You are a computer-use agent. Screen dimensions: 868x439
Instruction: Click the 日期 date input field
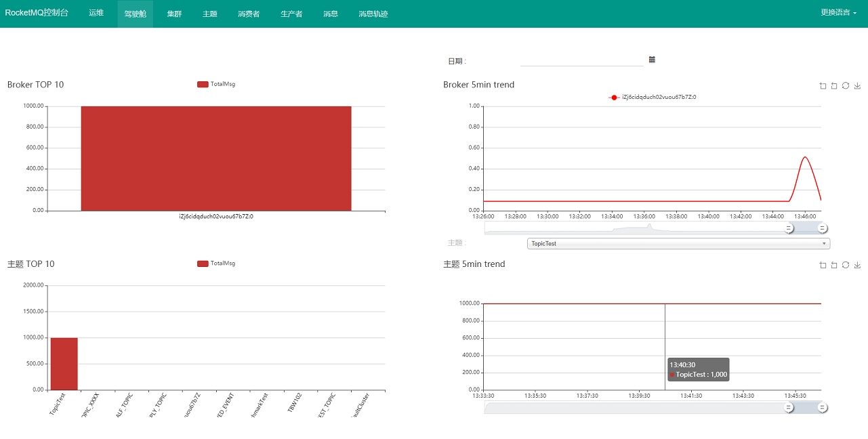pyautogui.click(x=581, y=60)
